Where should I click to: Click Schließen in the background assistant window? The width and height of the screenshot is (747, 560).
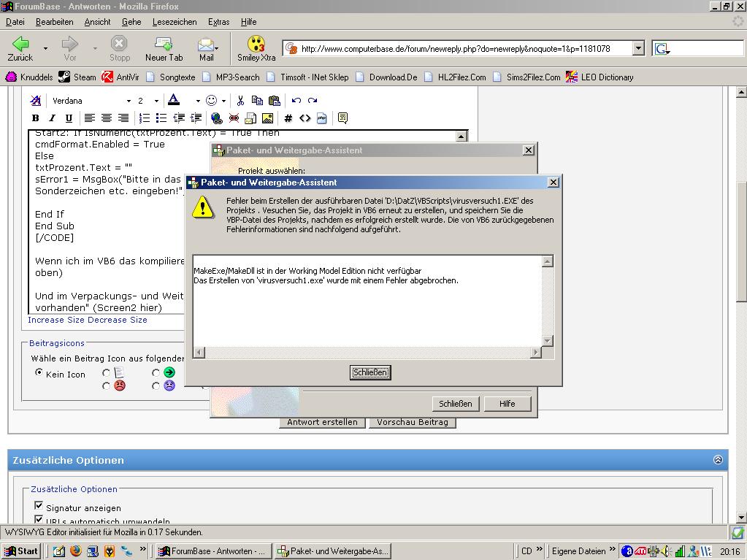[456, 404]
